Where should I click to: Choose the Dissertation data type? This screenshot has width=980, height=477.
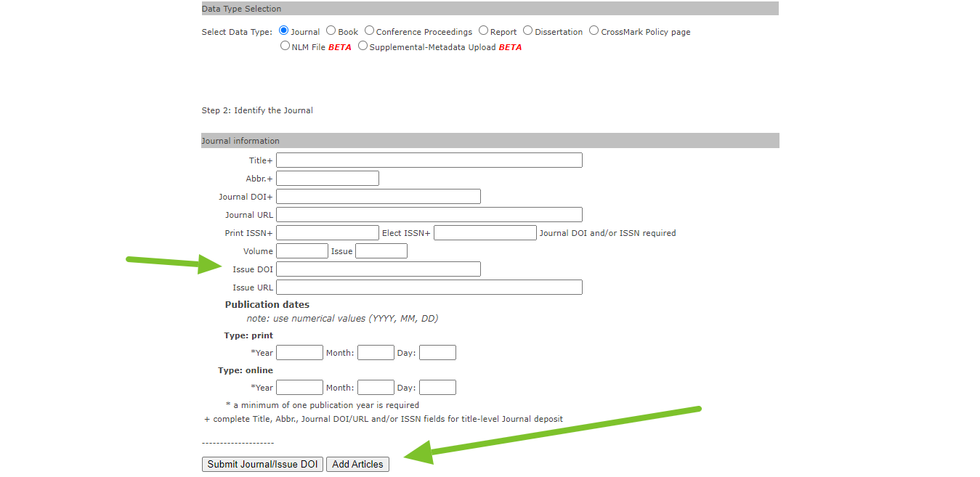[x=528, y=31]
